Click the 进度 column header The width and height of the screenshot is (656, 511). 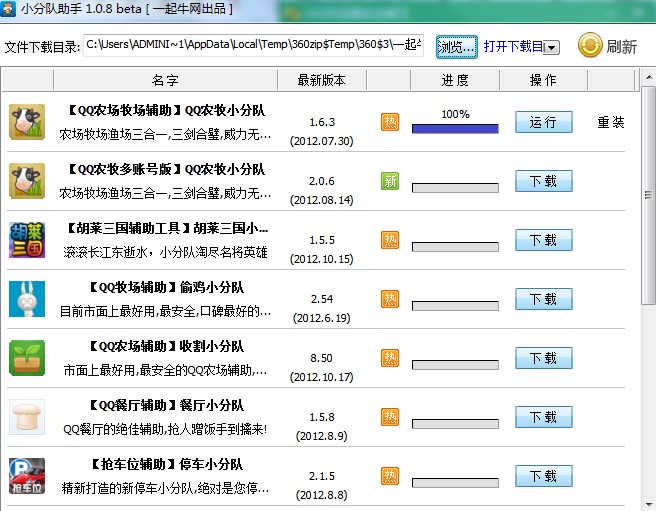(x=455, y=80)
